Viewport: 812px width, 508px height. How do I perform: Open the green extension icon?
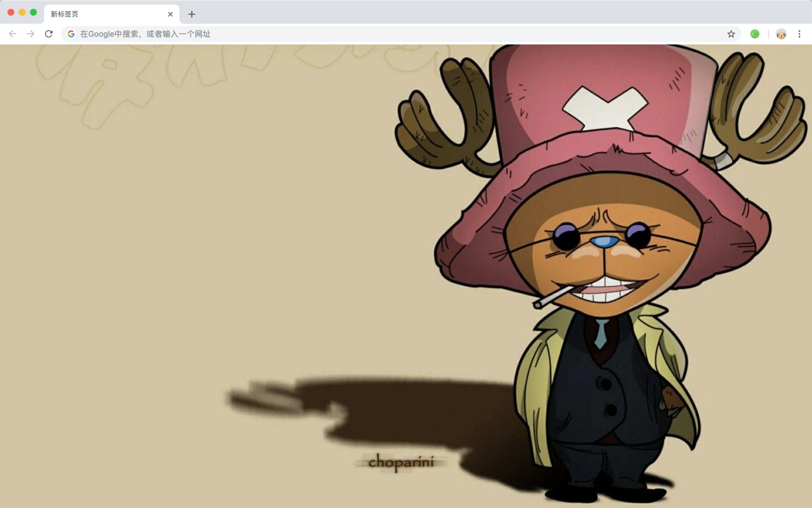[x=755, y=34]
